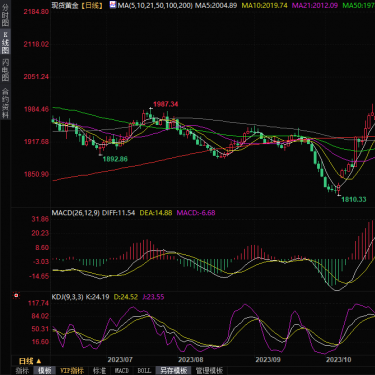The width and height of the screenshot is (375, 375).
Task: Open the 闪电图 side tab
Action: coord(5,70)
